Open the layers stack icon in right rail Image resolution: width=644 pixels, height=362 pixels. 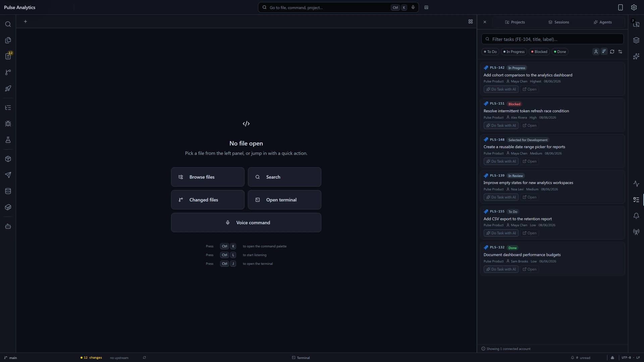[x=636, y=40]
